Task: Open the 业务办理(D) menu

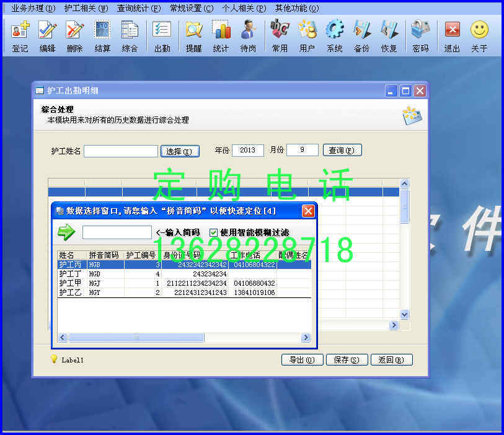Action: tap(33, 8)
